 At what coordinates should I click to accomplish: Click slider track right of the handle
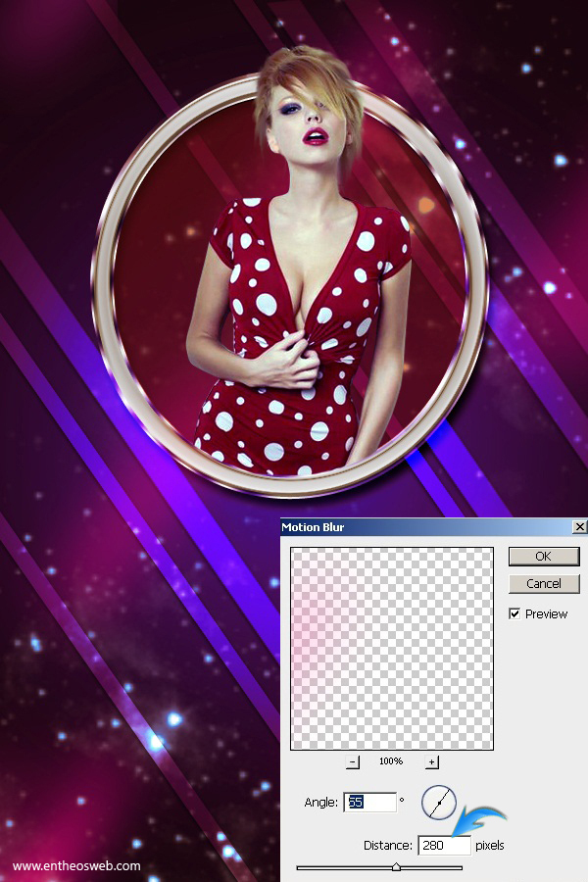[431, 867]
